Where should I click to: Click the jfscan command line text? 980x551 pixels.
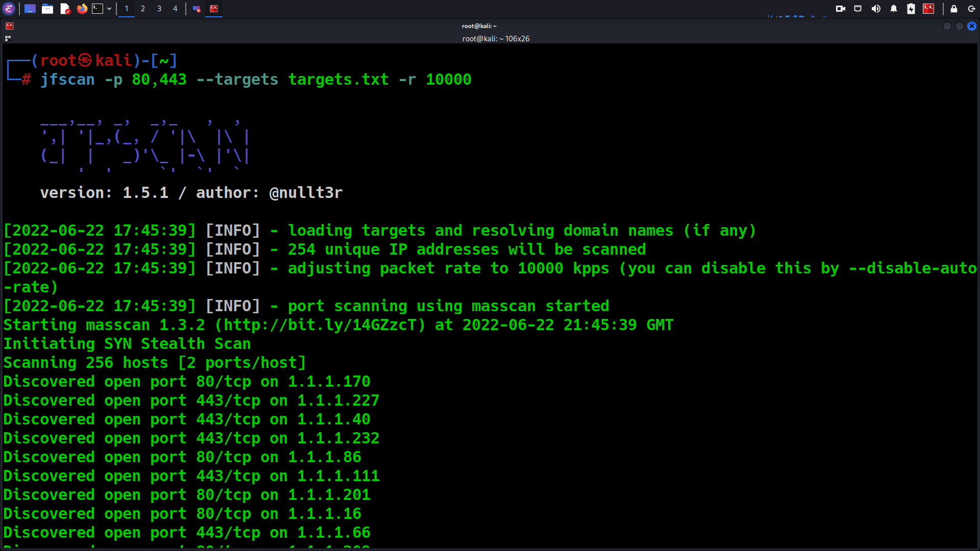256,80
